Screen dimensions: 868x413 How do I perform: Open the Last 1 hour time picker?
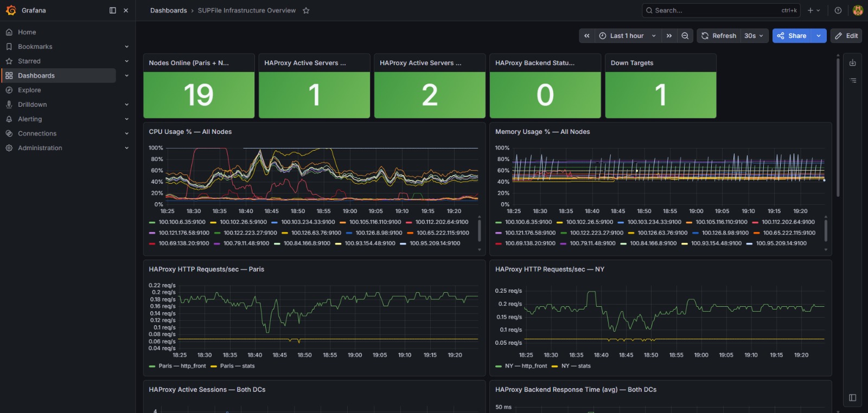628,36
